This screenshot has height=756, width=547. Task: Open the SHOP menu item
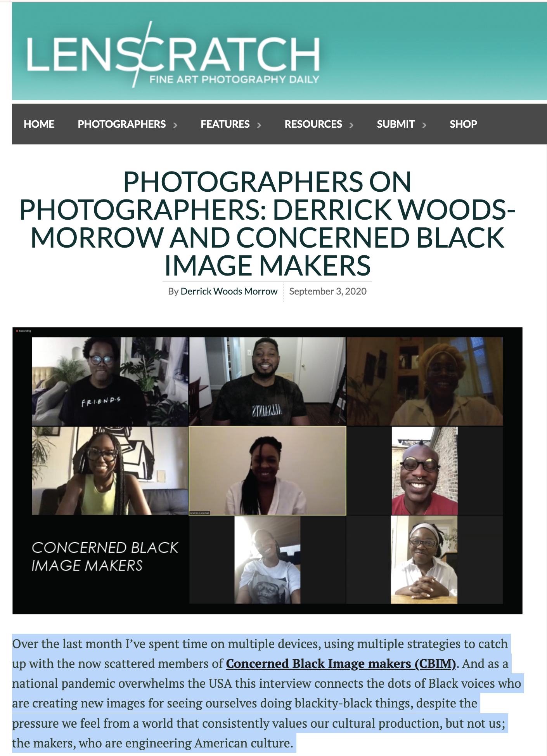point(463,124)
